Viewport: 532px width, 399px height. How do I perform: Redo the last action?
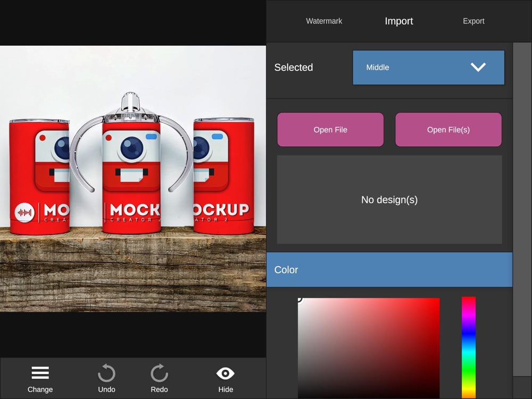(159, 379)
